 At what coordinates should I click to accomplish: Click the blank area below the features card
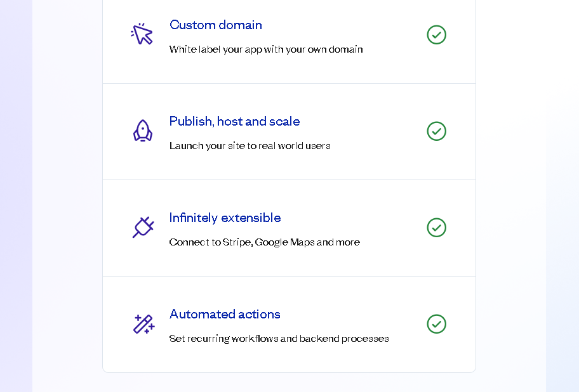pyautogui.click(x=289, y=382)
